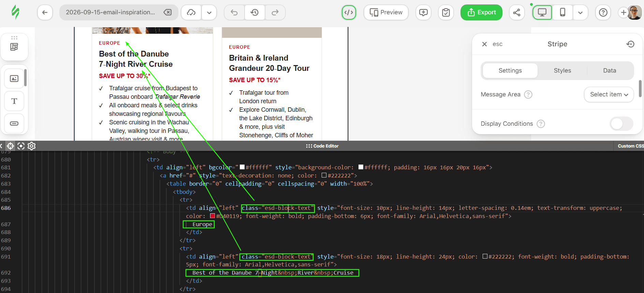The width and height of the screenshot is (644, 293).
Task: Open code editor settings gear
Action: (x=32, y=146)
